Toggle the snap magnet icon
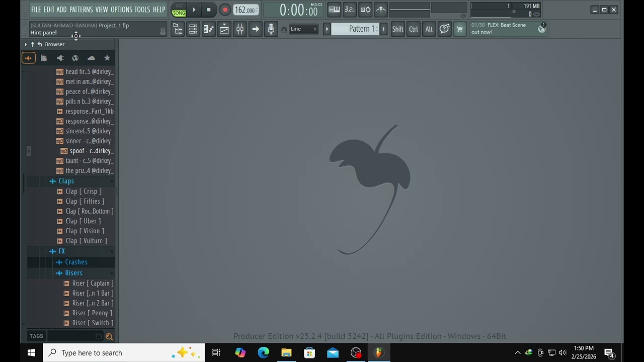This screenshot has width=644, height=362. point(284,30)
